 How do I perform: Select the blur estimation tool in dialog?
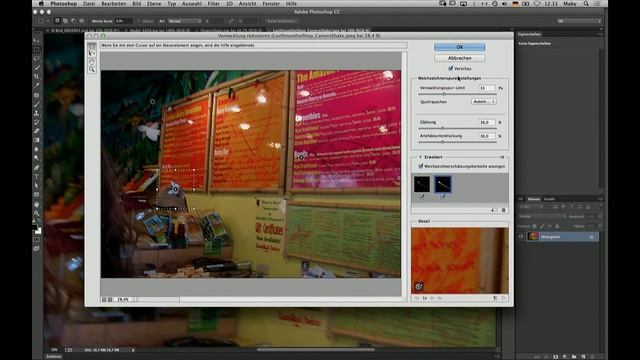coord(92,46)
